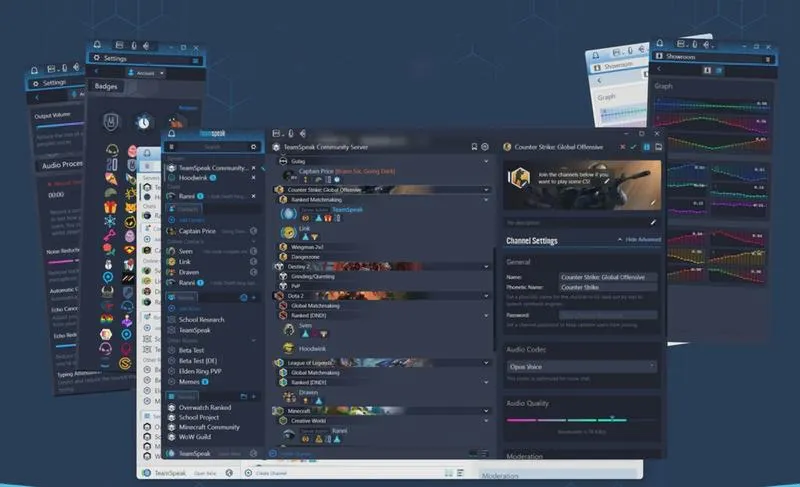Image resolution: width=800 pixels, height=487 pixels.
Task: Collapse the League of Legends channel
Action: (486, 363)
